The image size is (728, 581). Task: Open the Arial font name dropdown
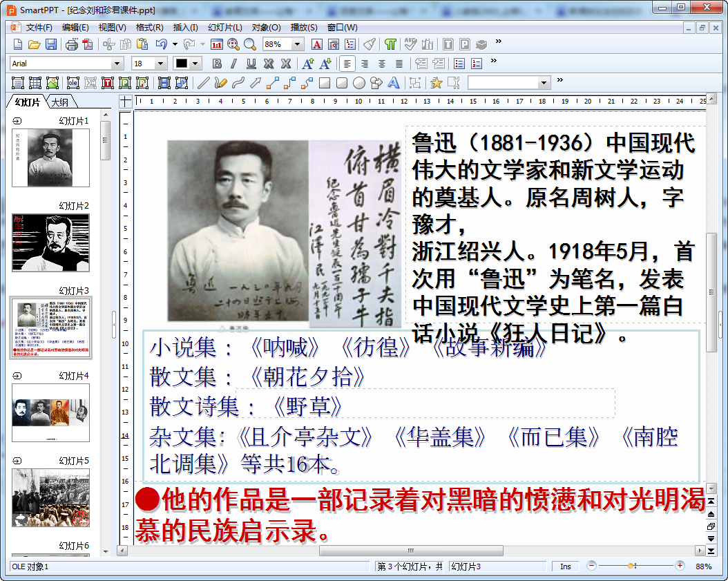point(117,64)
